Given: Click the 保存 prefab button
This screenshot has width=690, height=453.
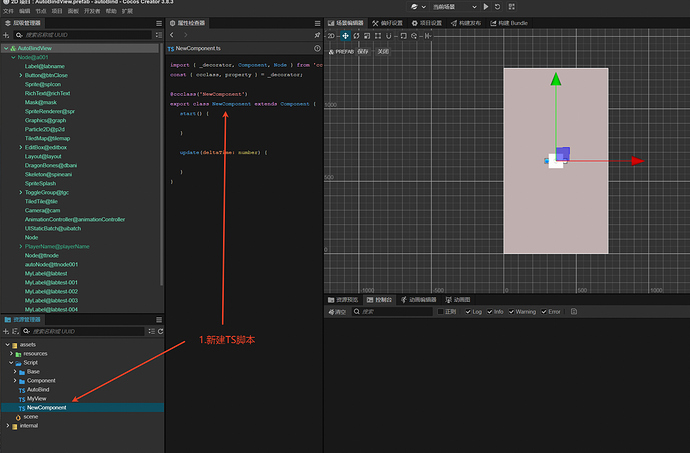Looking at the screenshot, I should [364, 50].
